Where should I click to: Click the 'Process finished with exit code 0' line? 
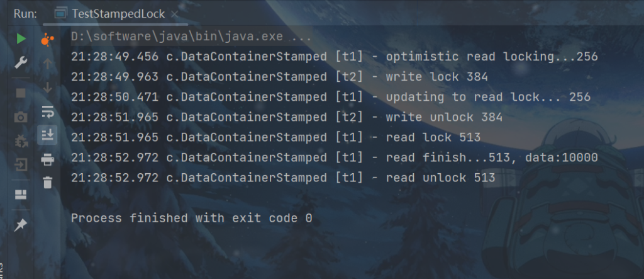pos(191,219)
